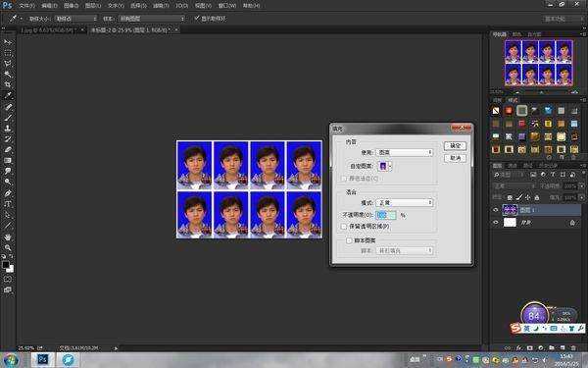Open the 使用 dropdown in Fill dialog
Screen dimensions: 588x368
pos(405,152)
